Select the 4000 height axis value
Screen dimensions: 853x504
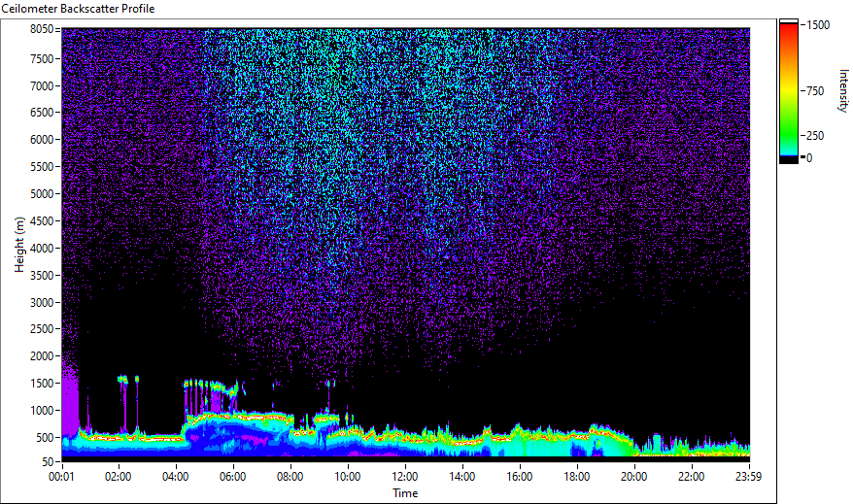(x=42, y=249)
